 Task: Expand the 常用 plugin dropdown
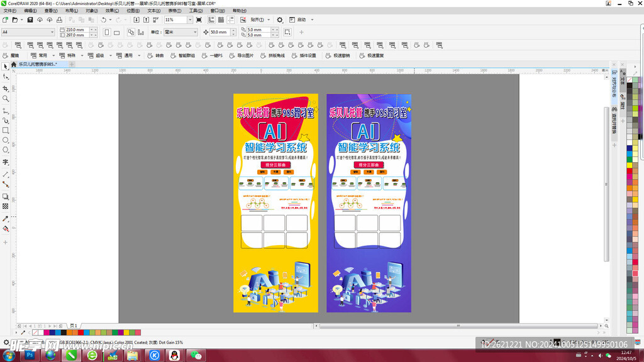click(x=53, y=55)
